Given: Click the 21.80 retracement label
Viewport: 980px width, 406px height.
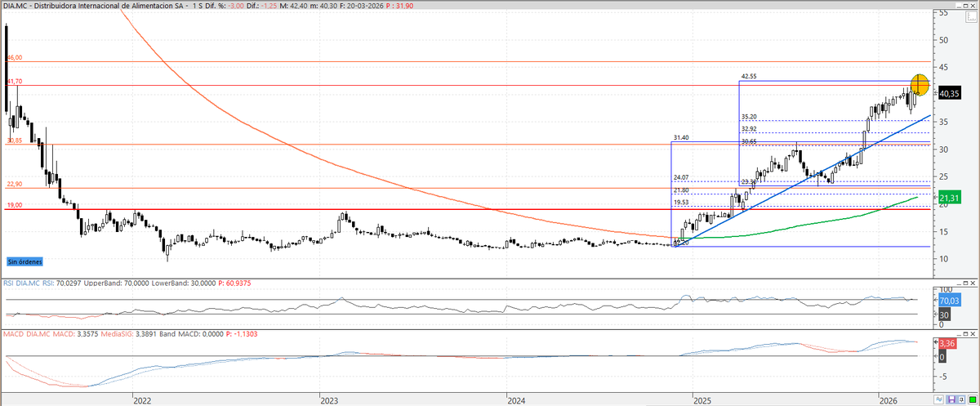Looking at the screenshot, I should pos(682,190).
